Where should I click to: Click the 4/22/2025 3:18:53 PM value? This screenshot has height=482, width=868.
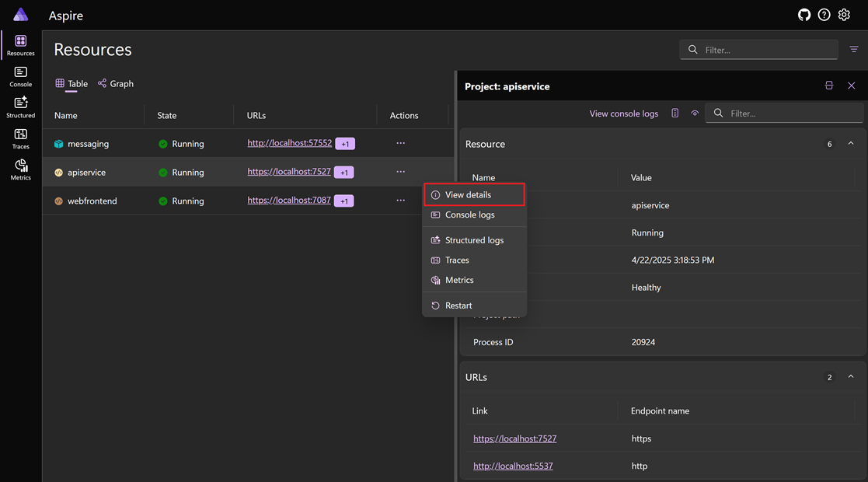coord(673,260)
